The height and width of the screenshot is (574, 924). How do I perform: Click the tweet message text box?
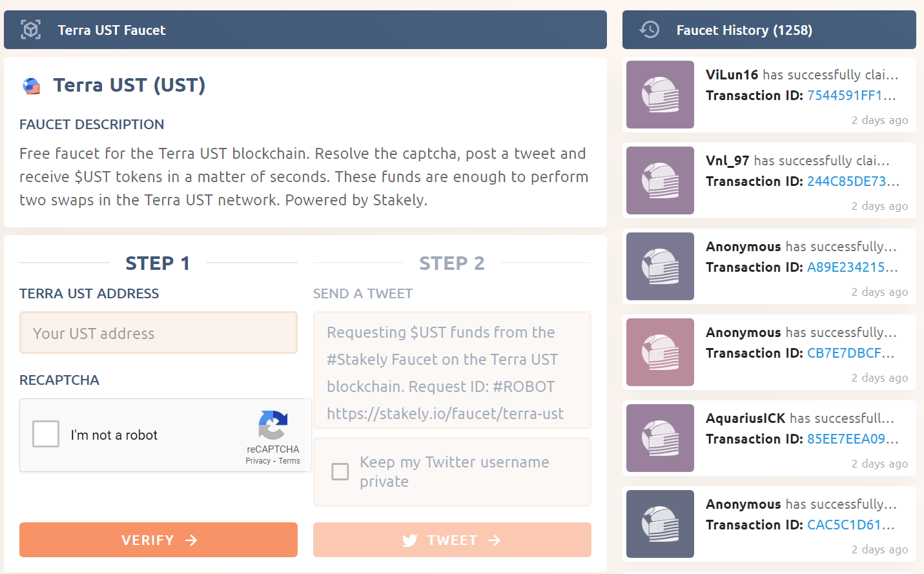click(x=452, y=371)
